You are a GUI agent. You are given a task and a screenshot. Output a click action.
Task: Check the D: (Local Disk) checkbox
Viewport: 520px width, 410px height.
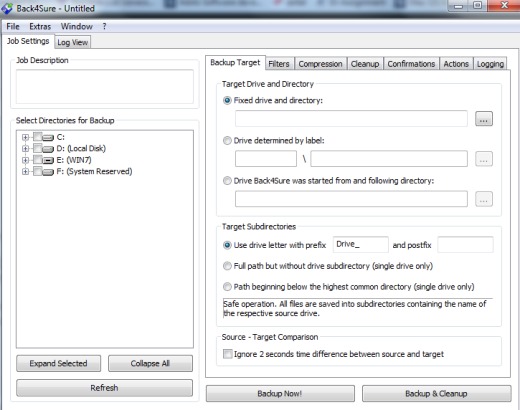click(38, 148)
